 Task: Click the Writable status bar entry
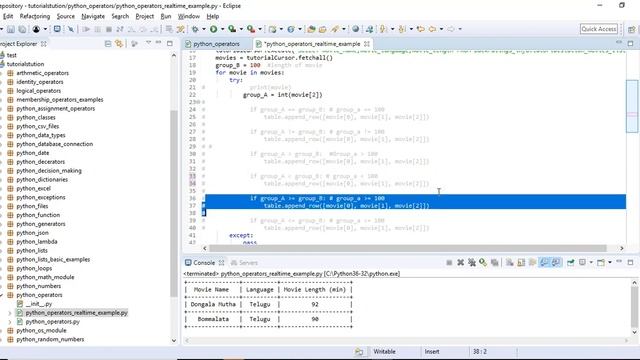coord(384,351)
